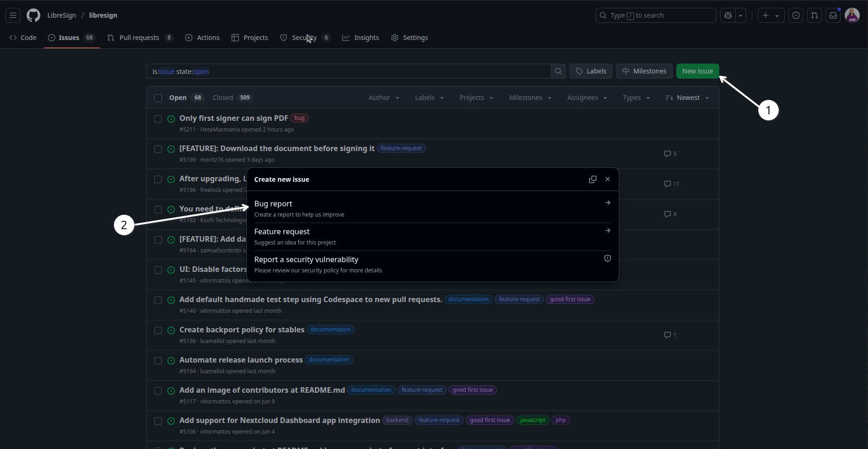Viewport: 868px width, 449px height.
Task: Check the box for Download the document issue
Action: point(158,149)
